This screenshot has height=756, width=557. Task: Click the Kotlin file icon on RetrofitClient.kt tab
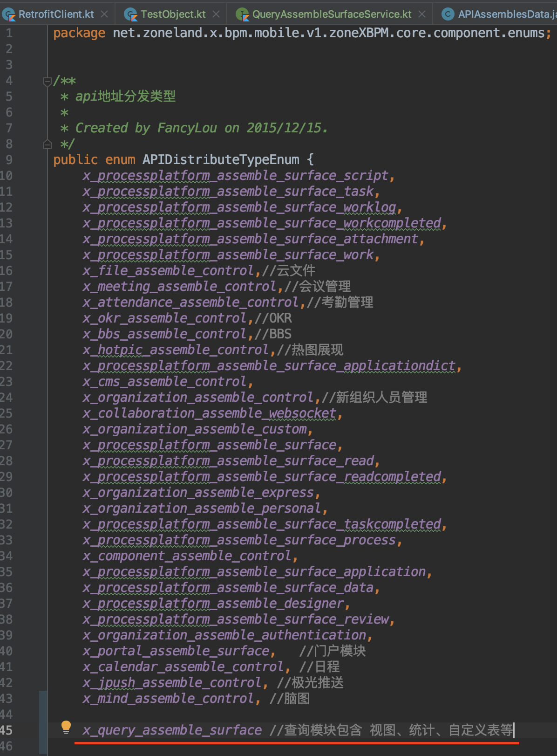point(8,14)
